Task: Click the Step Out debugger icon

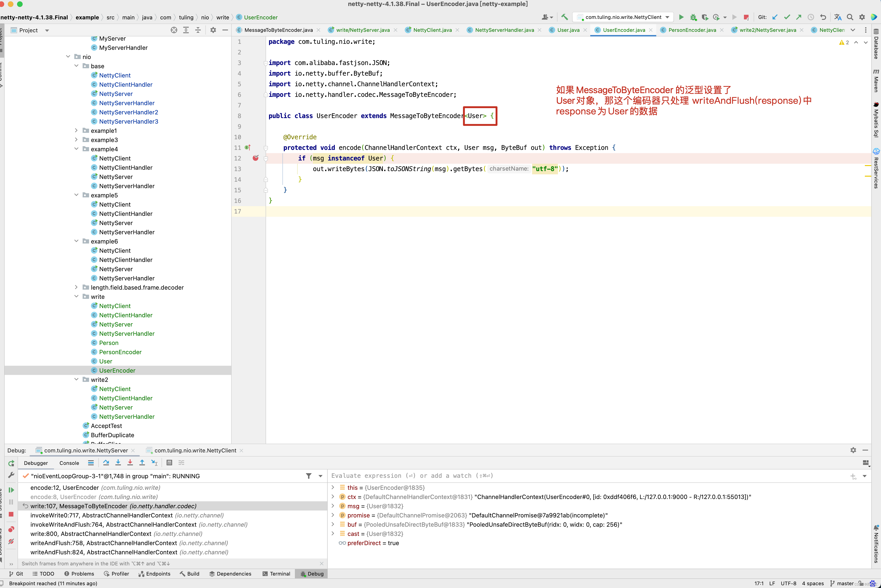Action: pyautogui.click(x=142, y=463)
